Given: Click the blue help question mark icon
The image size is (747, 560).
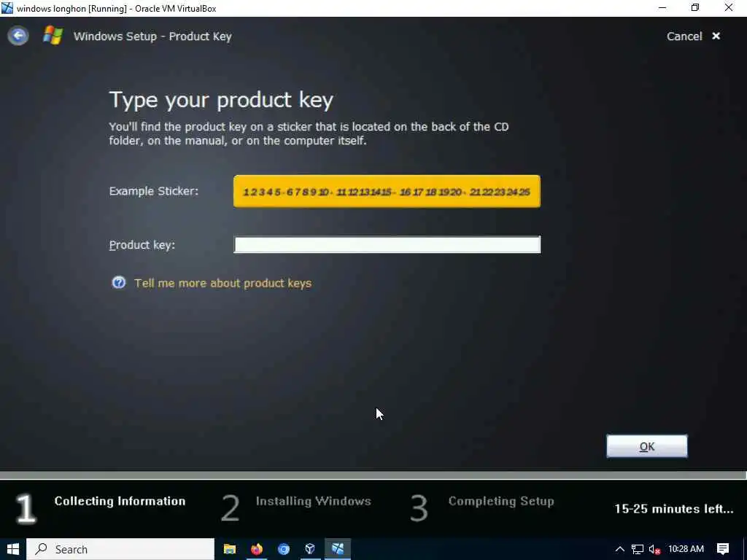Looking at the screenshot, I should click(x=119, y=283).
